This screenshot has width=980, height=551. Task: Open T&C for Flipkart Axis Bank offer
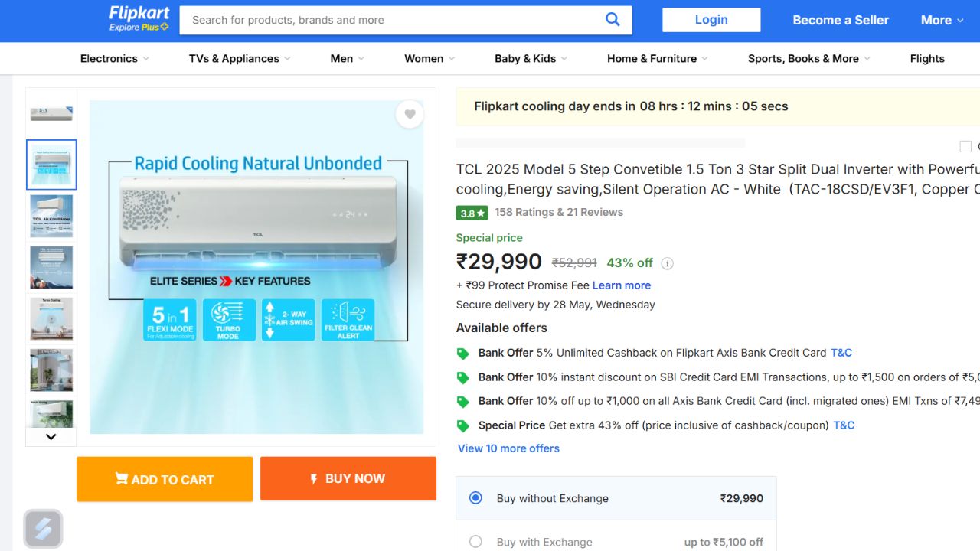(841, 353)
